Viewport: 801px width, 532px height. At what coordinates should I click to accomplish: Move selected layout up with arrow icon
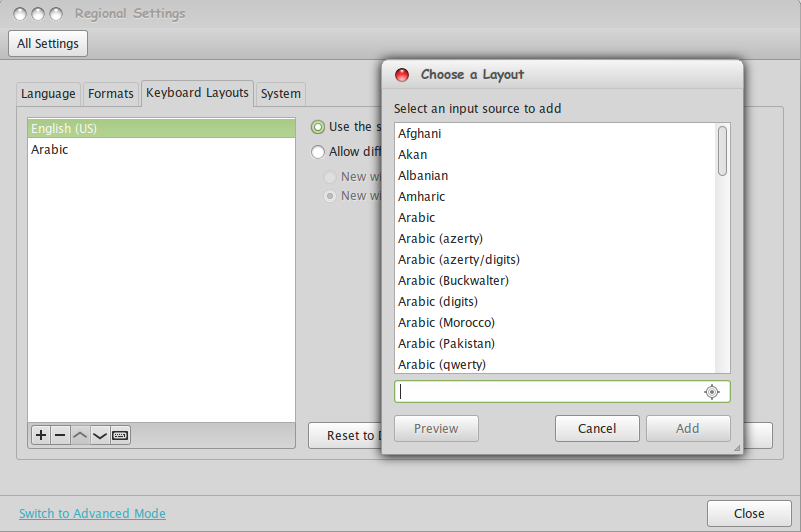tap(80, 435)
